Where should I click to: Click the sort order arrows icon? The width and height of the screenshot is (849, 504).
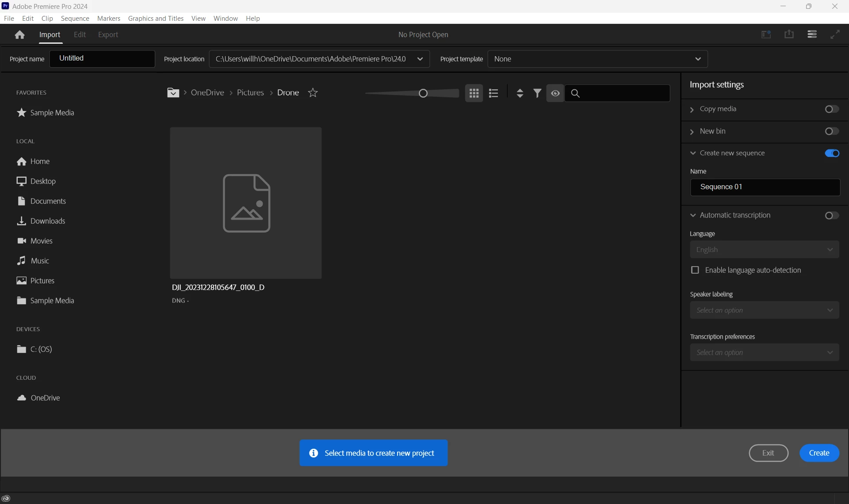pyautogui.click(x=520, y=93)
